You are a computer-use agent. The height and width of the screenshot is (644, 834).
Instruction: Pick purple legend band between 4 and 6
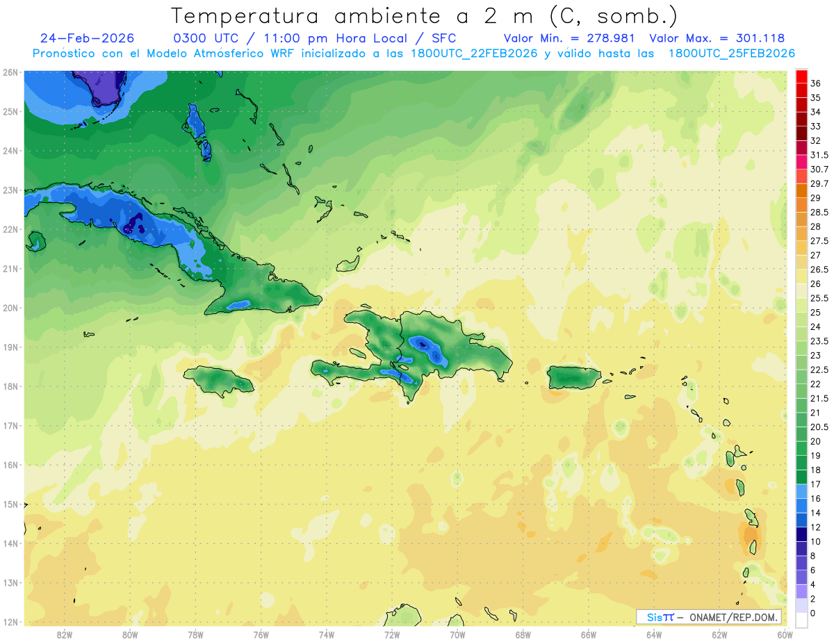801,577
